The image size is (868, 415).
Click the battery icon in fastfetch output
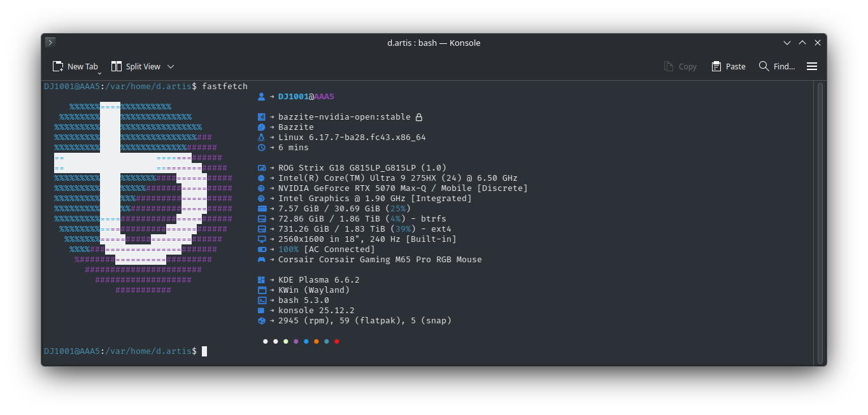pos(261,249)
